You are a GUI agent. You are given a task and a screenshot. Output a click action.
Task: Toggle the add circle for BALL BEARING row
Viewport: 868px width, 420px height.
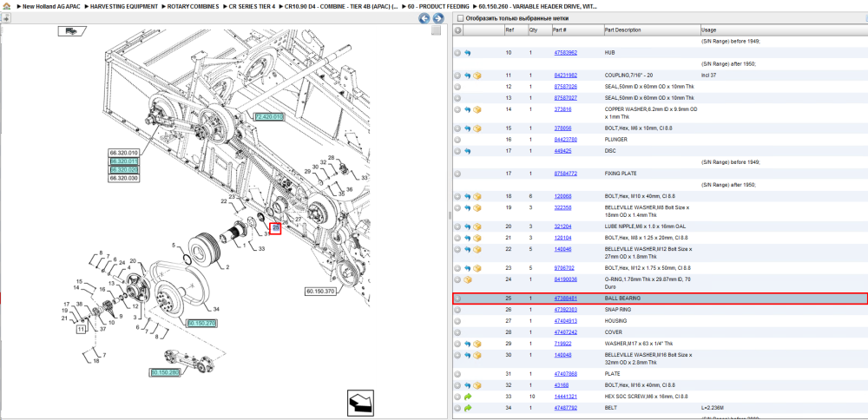[x=457, y=299]
